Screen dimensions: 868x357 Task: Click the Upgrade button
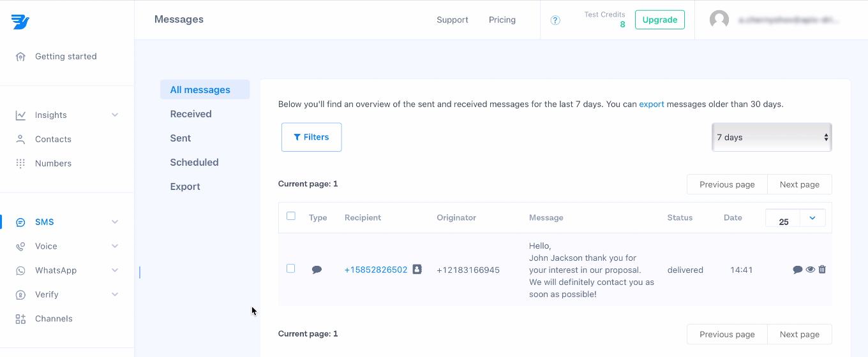[660, 20]
